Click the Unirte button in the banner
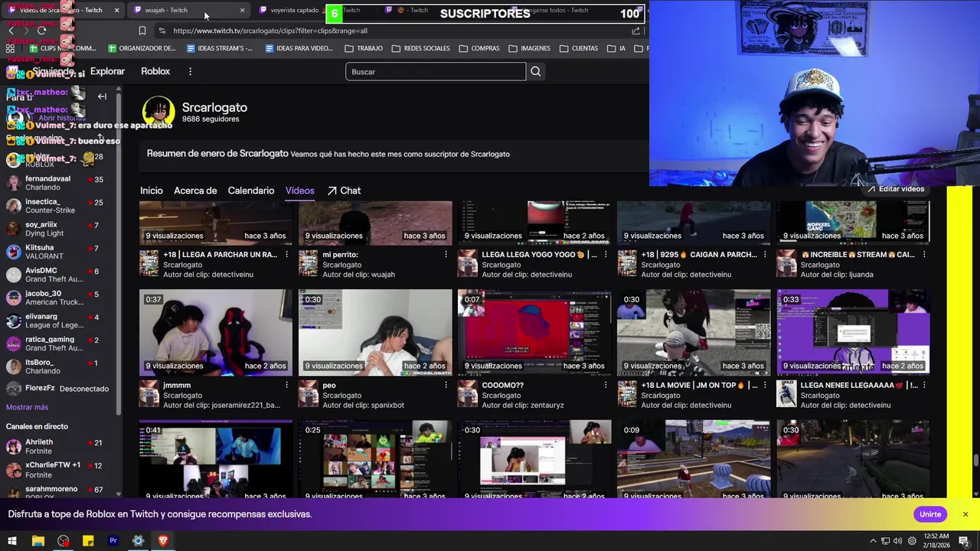 [x=930, y=514]
